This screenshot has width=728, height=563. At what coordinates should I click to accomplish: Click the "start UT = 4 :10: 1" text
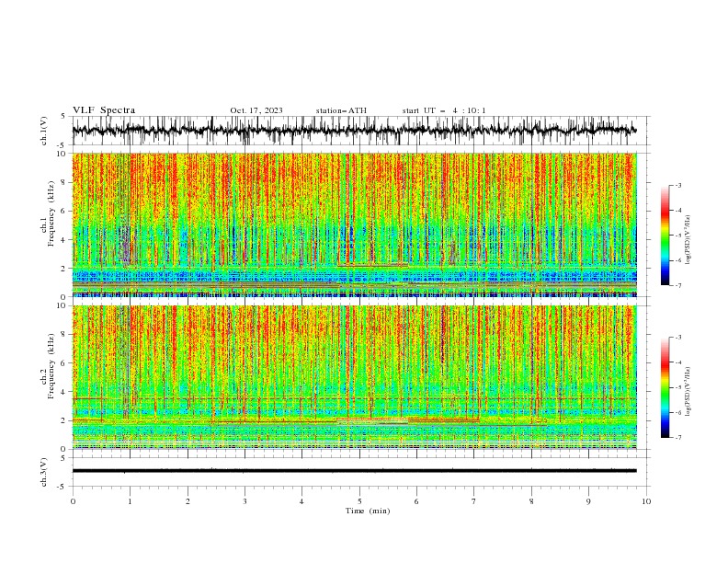443,110
